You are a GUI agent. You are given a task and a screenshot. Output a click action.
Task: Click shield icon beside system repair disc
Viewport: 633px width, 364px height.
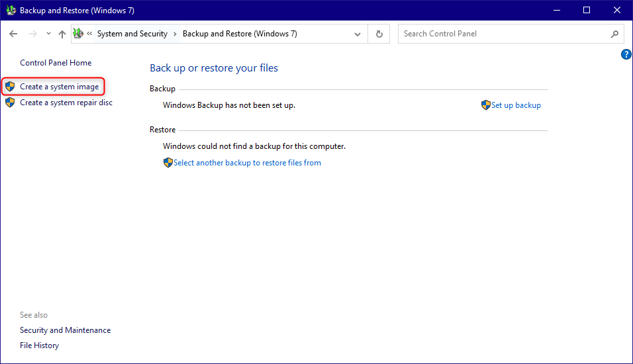point(10,103)
